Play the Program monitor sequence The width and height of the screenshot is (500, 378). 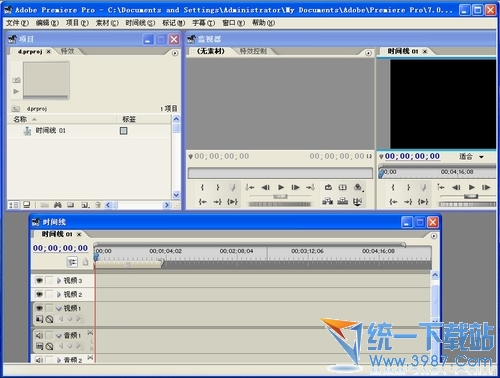point(471,187)
